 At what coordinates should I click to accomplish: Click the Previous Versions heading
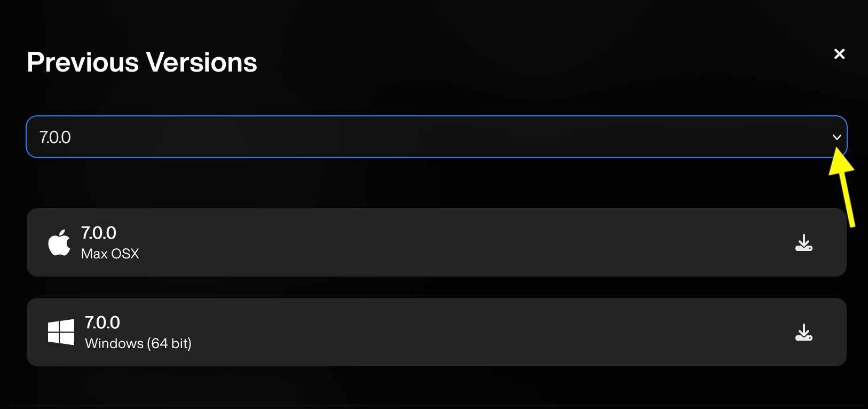coord(142,62)
